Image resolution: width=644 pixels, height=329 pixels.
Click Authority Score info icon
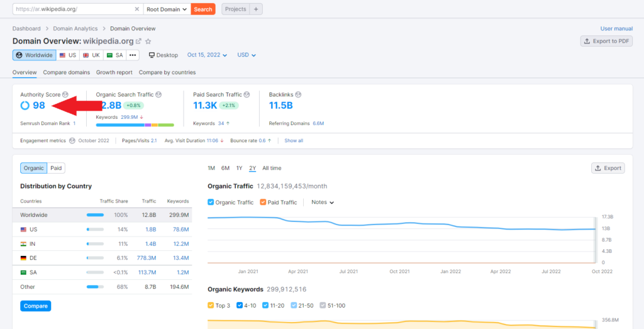click(65, 94)
